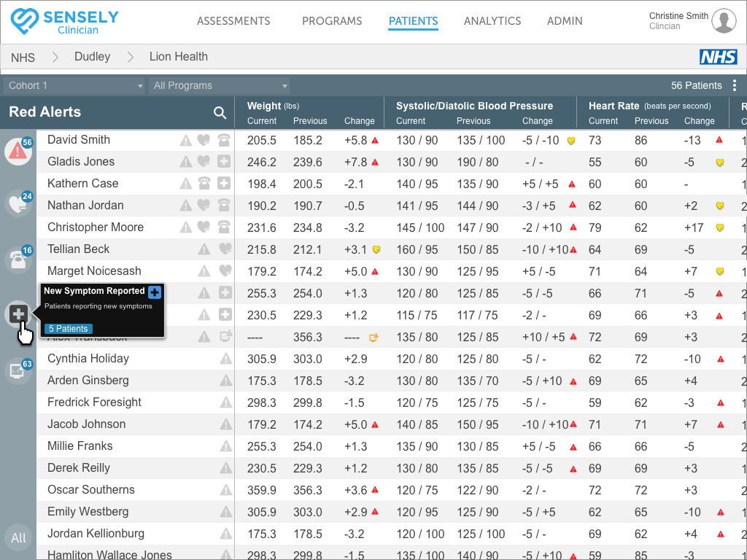Select the heart alerts filter with 24 badge
Image resolution: width=747 pixels, height=560 pixels.
18,204
